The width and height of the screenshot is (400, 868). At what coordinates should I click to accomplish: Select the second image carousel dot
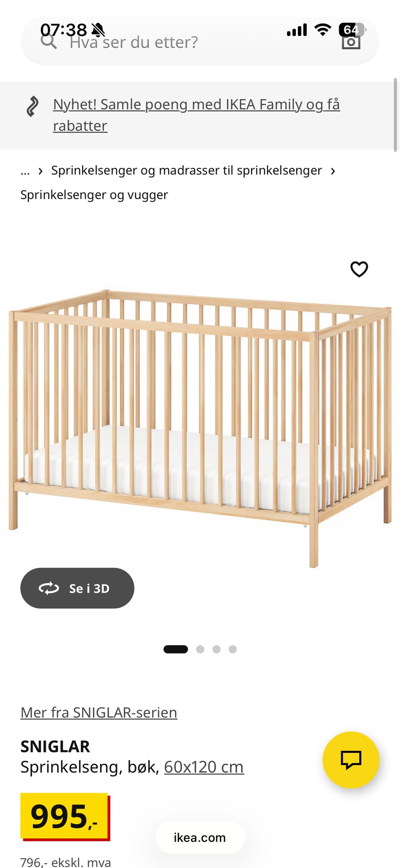click(200, 649)
